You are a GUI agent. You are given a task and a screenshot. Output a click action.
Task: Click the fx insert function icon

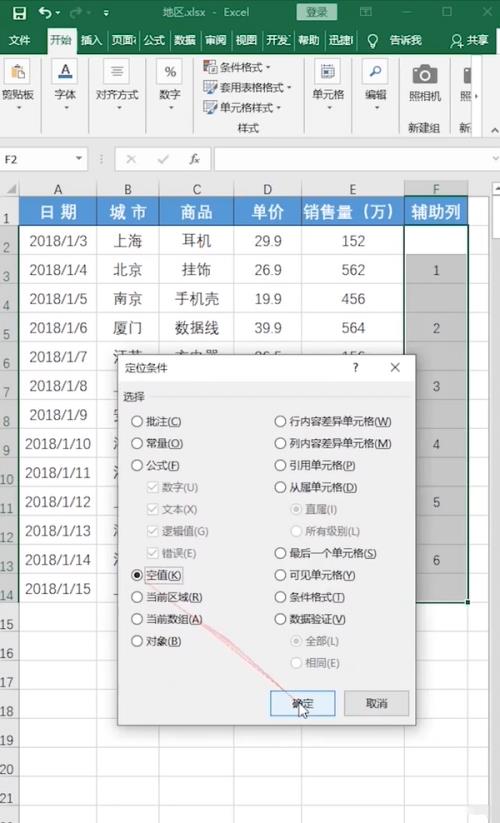[195, 159]
